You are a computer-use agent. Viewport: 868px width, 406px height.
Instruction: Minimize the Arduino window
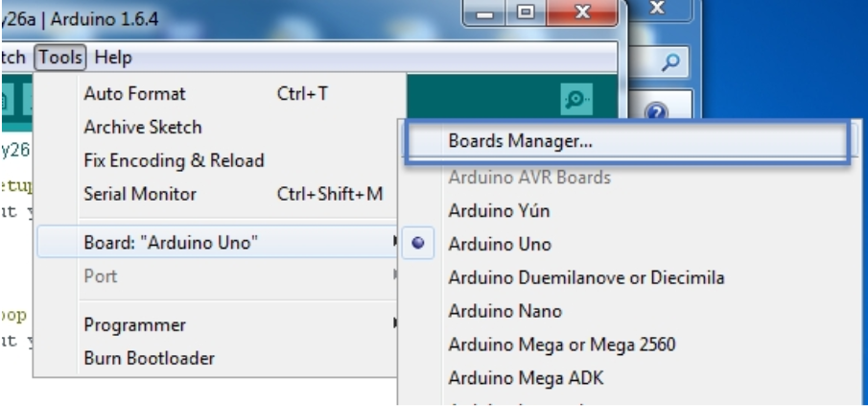485,12
